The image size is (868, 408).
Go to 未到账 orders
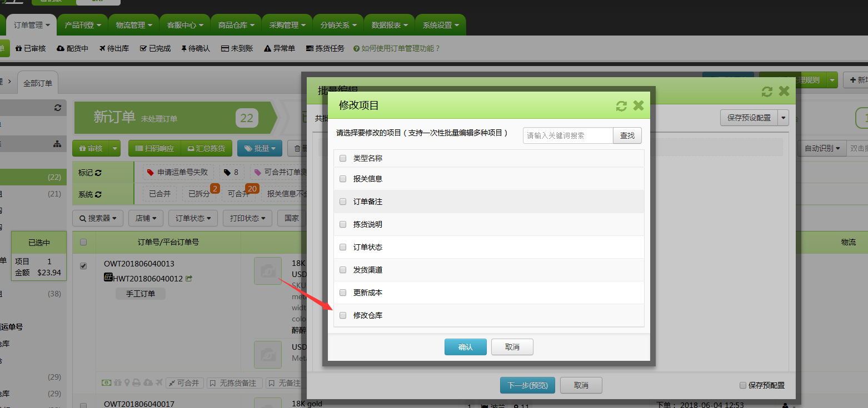(x=237, y=49)
